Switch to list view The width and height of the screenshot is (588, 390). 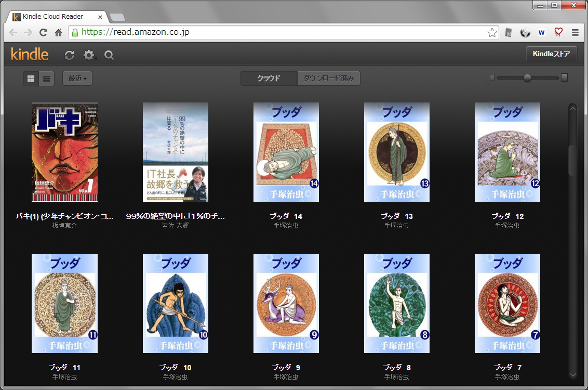coord(47,79)
